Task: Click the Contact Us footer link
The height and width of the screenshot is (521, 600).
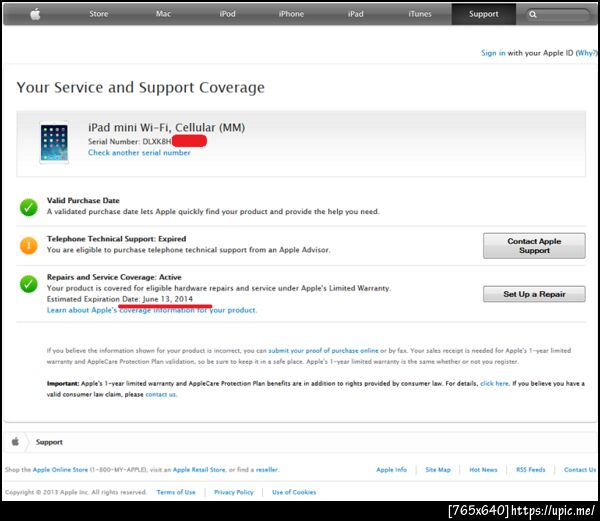Action: click(580, 470)
